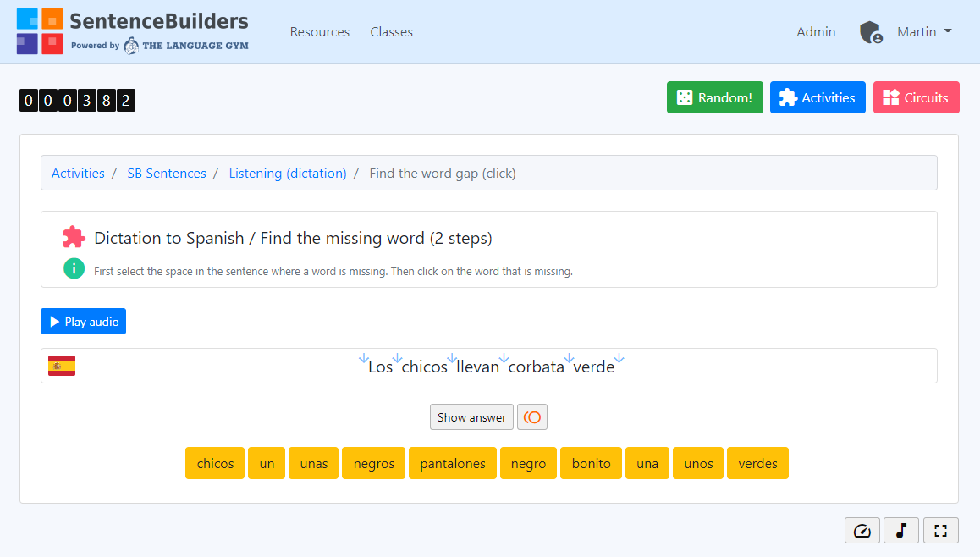Click the word corbata in the sentence
Viewport: 980px width, 557px height.
(537, 367)
